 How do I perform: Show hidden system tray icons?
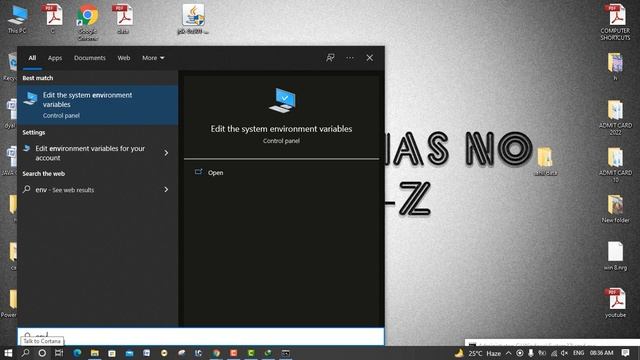coord(509,353)
